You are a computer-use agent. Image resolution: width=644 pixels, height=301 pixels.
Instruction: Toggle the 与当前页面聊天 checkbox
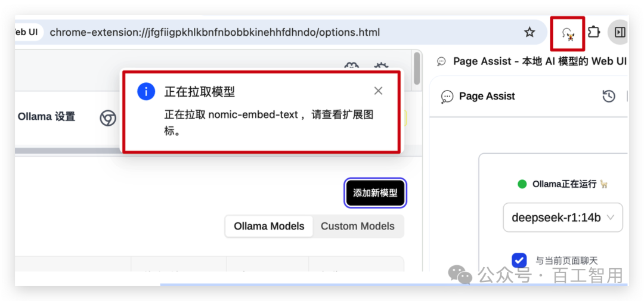(519, 260)
